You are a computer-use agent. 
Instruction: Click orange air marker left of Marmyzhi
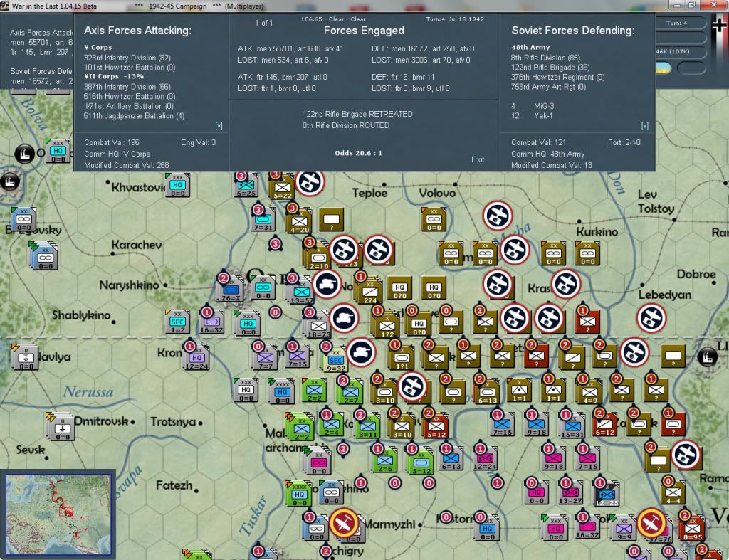344,523
